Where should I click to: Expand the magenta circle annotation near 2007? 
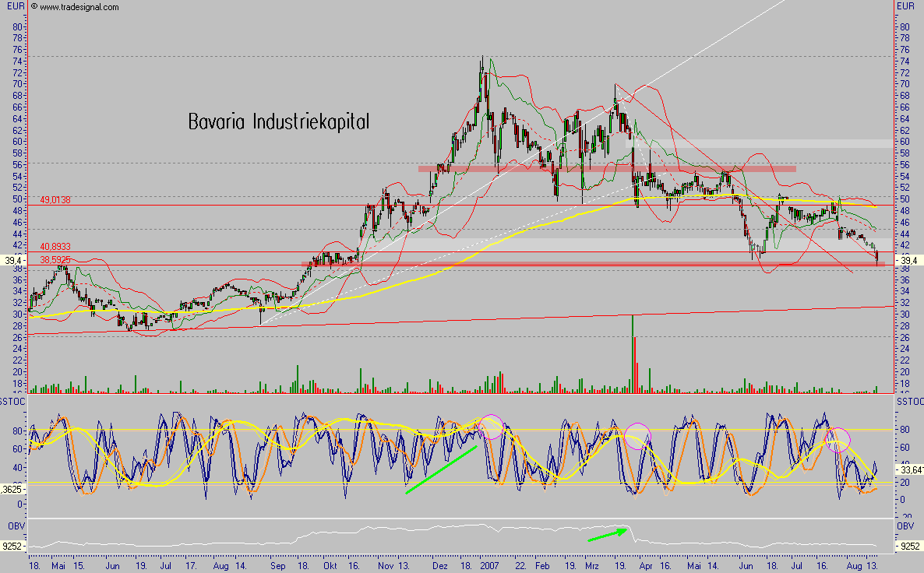pyautogui.click(x=491, y=427)
